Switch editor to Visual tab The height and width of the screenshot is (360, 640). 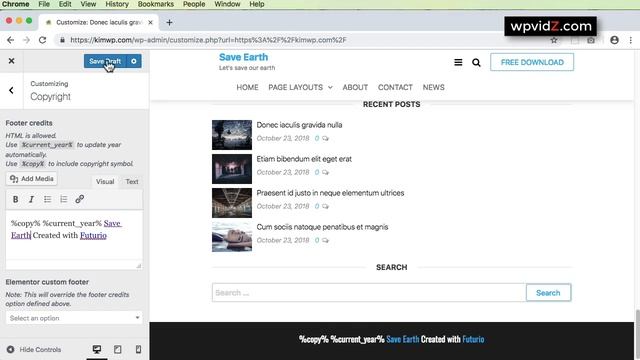[105, 182]
